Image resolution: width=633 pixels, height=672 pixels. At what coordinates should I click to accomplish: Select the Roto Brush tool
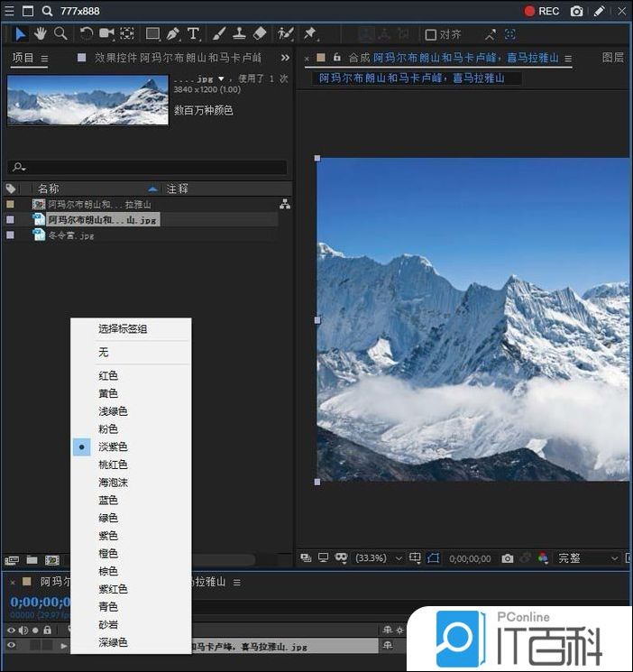click(286, 34)
